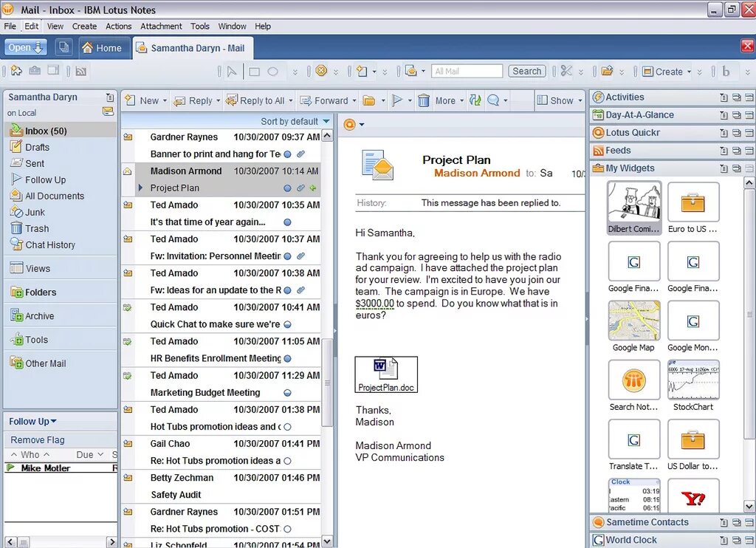Image resolution: width=756 pixels, height=548 pixels.
Task: Open the Search Notes widget
Action: pyautogui.click(x=634, y=386)
